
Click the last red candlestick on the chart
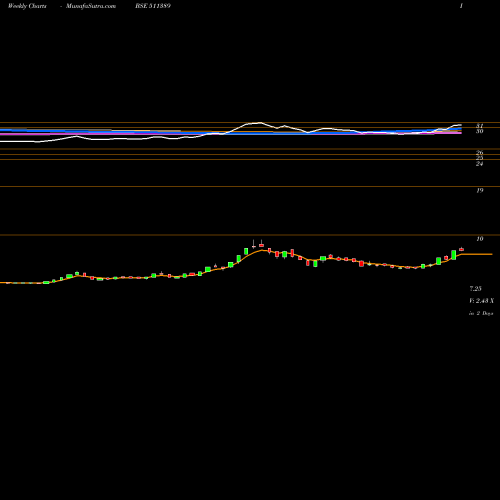pyautogui.click(x=462, y=249)
